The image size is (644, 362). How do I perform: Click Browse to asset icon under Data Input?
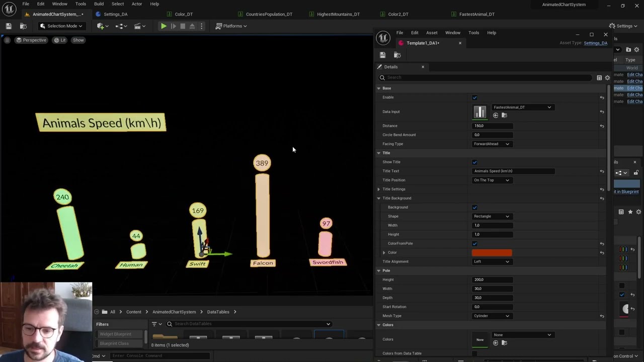[504, 116]
